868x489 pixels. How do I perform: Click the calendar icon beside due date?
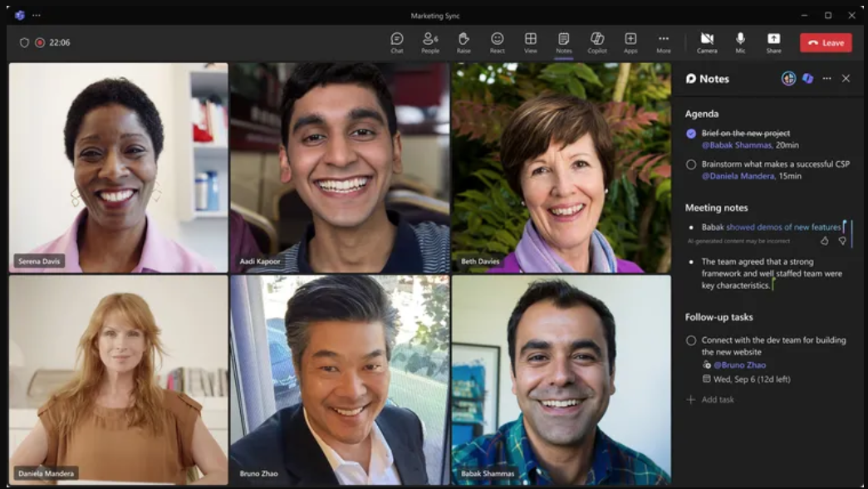coord(706,379)
